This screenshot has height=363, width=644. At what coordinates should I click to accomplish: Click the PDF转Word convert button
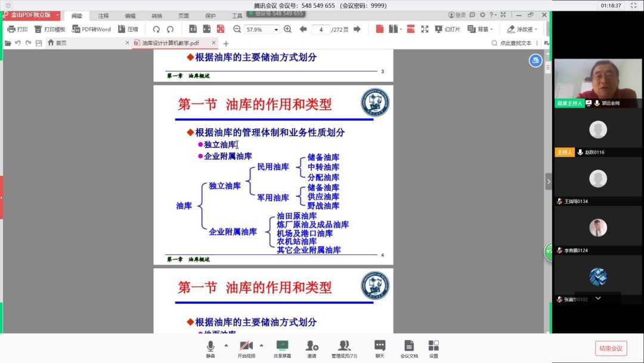(x=91, y=29)
